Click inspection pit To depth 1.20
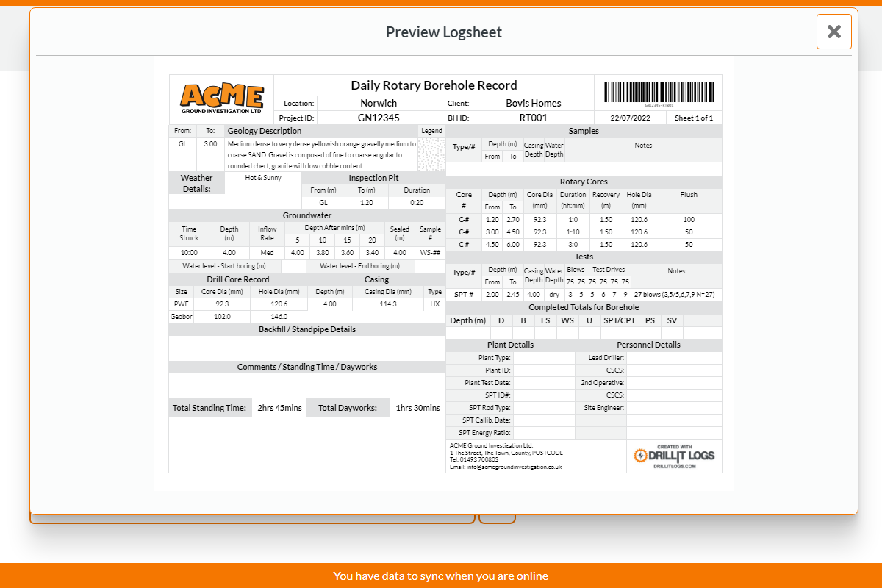Image resolution: width=882 pixels, height=588 pixels. pyautogui.click(x=366, y=203)
